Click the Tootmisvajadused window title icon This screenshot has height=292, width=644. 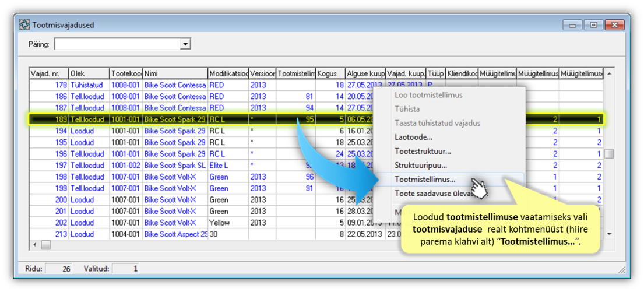[25, 25]
